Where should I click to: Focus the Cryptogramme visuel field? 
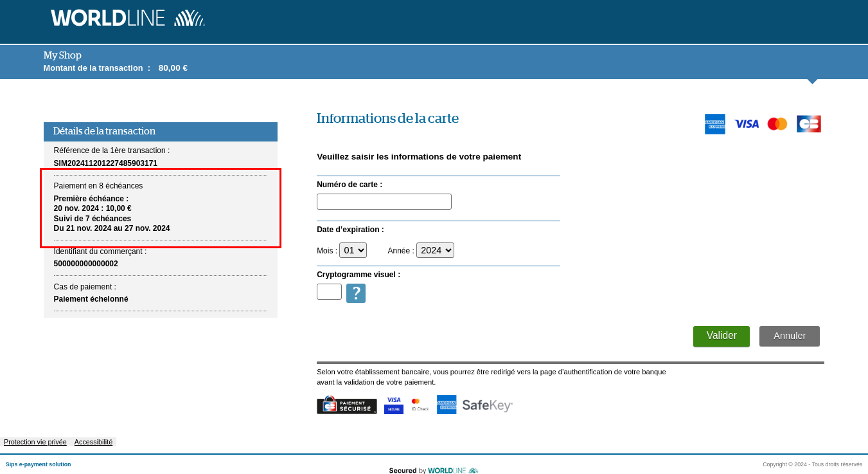pos(329,291)
